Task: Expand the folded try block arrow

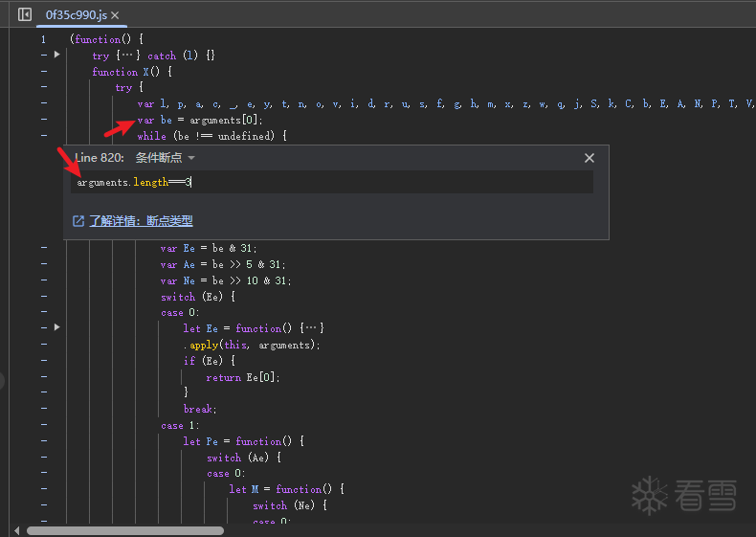Action: click(56, 56)
